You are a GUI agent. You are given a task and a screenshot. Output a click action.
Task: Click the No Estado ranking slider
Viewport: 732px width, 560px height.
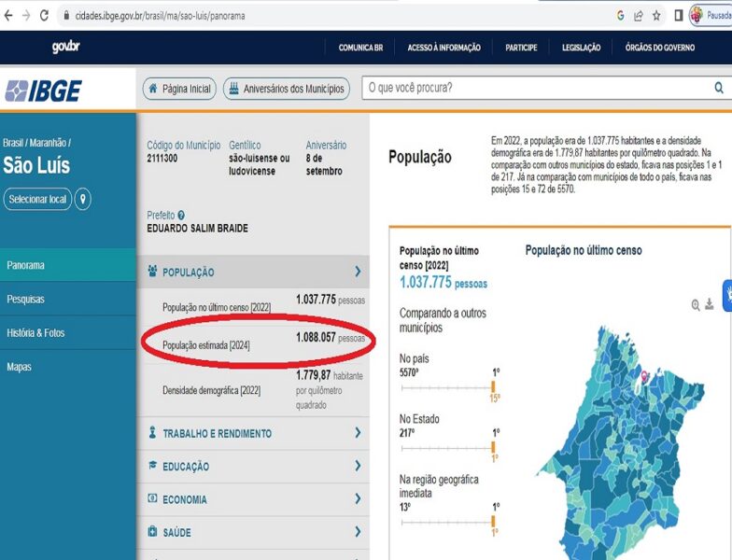tap(448, 448)
